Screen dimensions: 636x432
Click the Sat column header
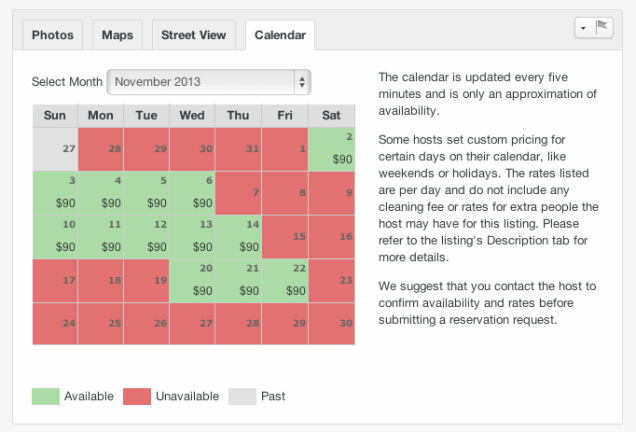pyautogui.click(x=332, y=115)
